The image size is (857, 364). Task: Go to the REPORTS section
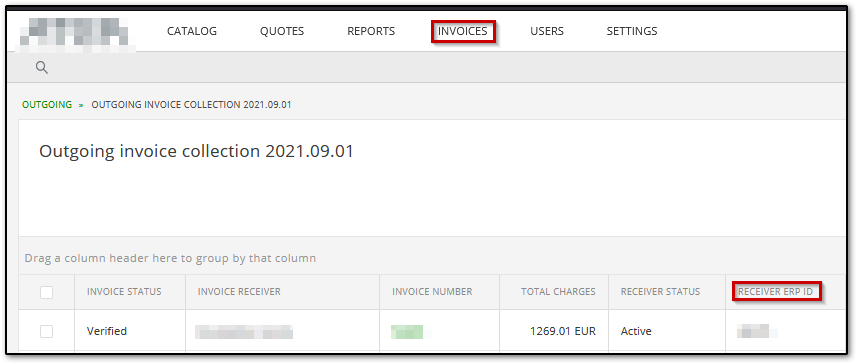[x=371, y=31]
